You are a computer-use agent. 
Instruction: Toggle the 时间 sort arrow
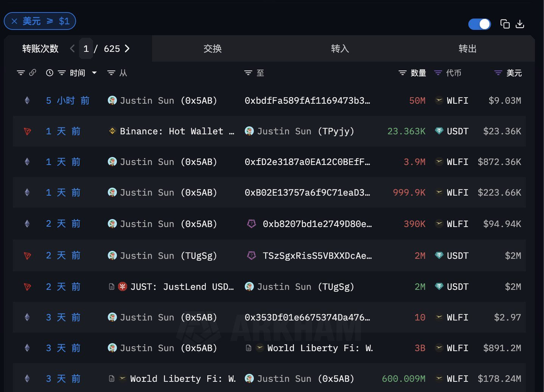tap(94, 73)
